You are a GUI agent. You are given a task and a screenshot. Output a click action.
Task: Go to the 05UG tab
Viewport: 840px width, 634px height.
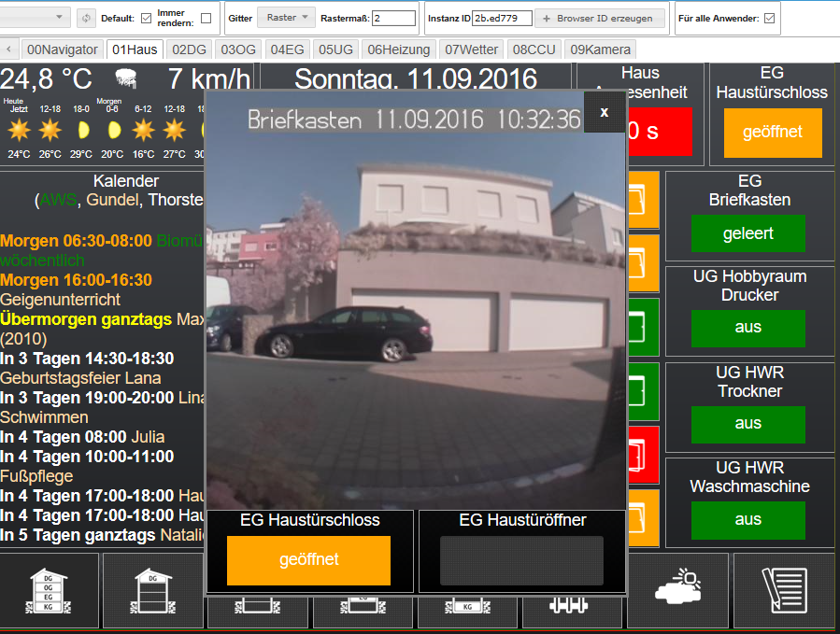[335, 49]
